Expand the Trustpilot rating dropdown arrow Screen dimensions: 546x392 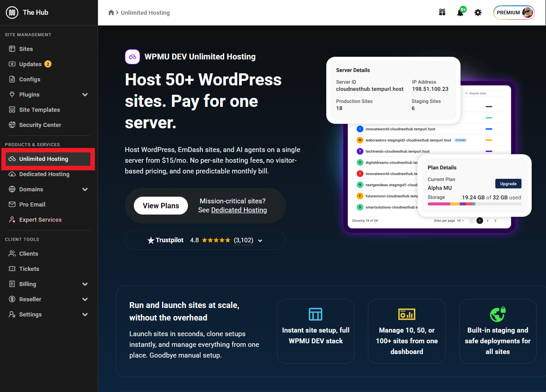coord(260,240)
